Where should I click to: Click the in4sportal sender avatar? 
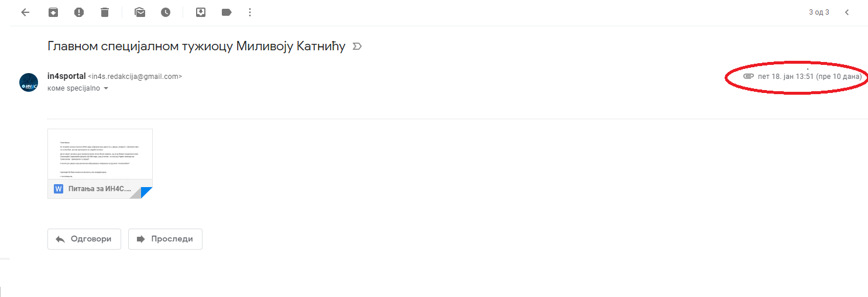(29, 82)
